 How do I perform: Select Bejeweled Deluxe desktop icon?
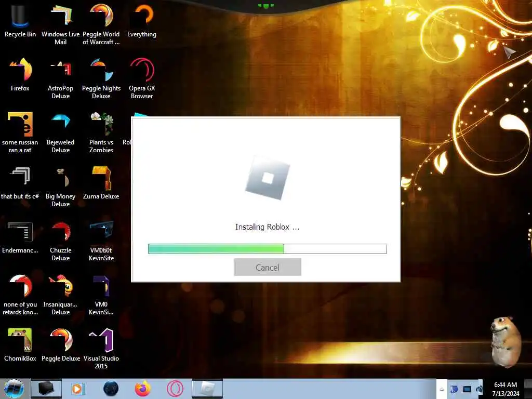click(x=60, y=132)
